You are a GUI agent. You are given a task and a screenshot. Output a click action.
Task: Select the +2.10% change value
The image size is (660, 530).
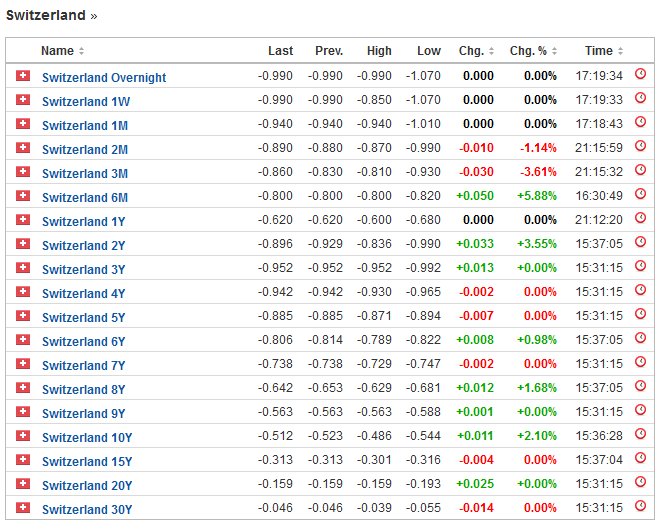click(537, 436)
